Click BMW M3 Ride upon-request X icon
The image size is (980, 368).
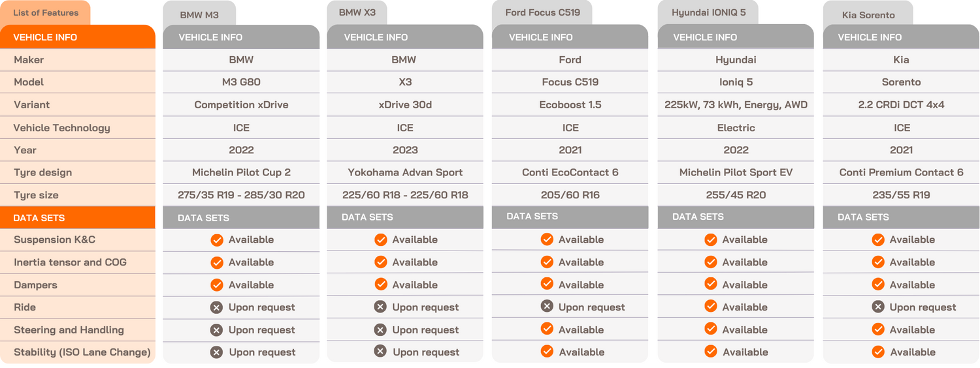point(217,307)
